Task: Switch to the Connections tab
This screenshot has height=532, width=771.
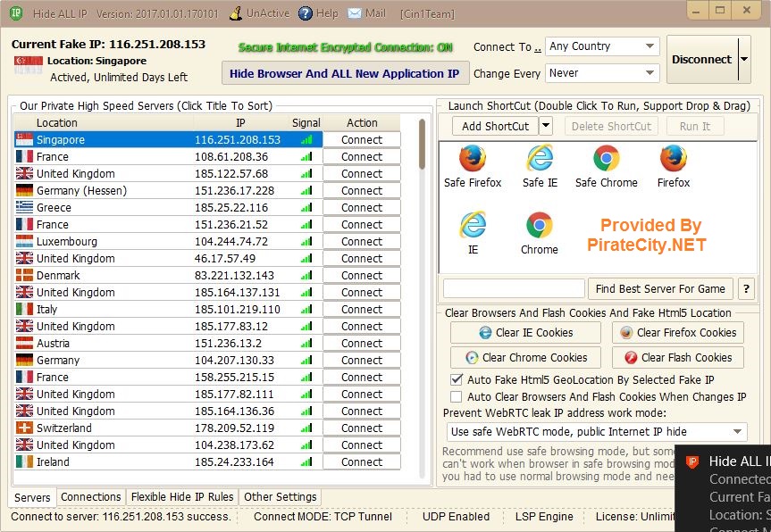Action: coord(91,496)
